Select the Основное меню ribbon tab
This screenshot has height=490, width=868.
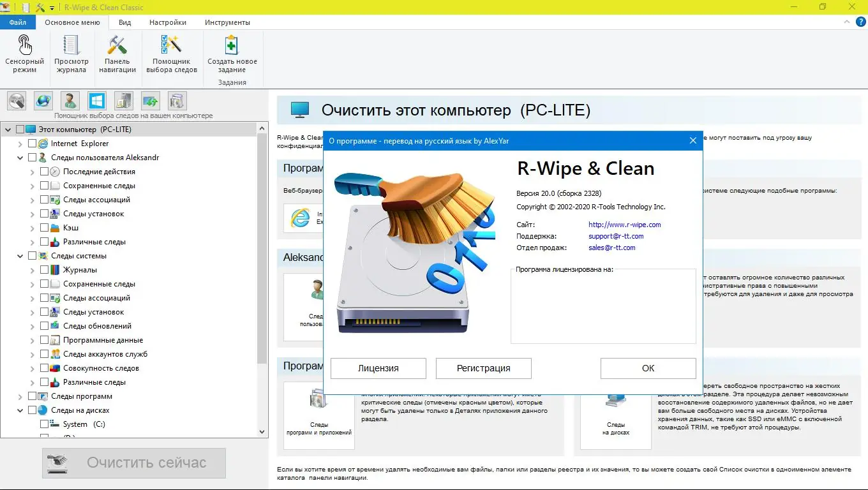tap(72, 22)
